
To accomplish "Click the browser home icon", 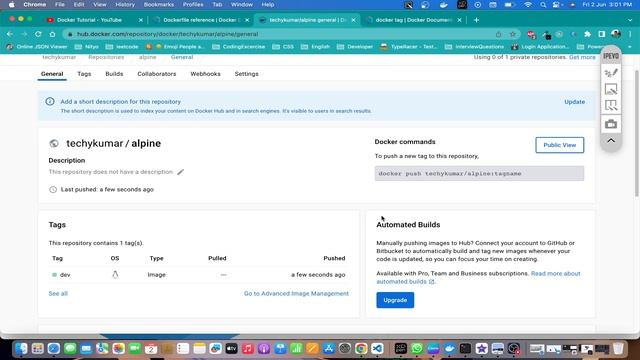I will click(x=52, y=34).
